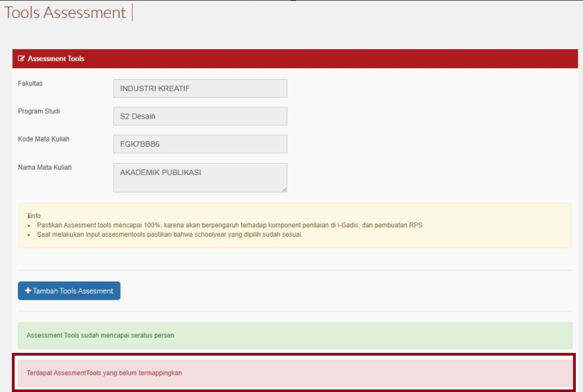Select the Program Studi field with S2 Desain
This screenshot has height=392, width=583.
pyautogui.click(x=200, y=116)
